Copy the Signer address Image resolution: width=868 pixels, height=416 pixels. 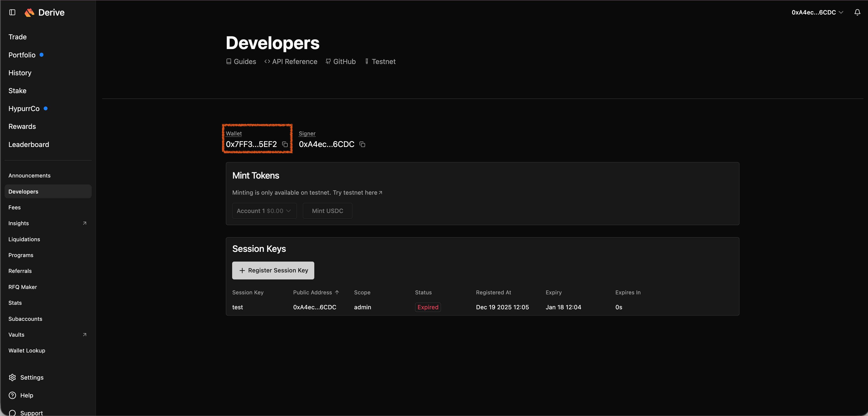362,144
